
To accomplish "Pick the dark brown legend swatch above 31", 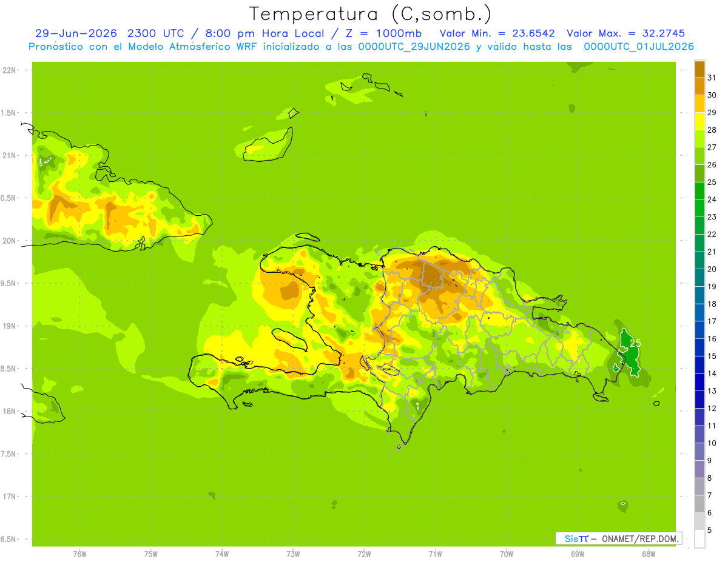I will [x=699, y=69].
